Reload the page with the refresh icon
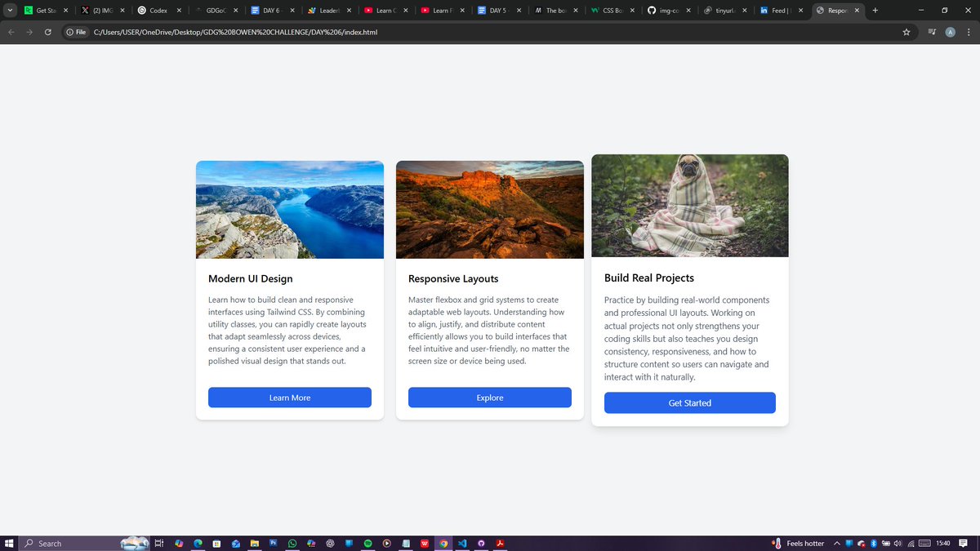This screenshot has width=980, height=551. click(47, 32)
